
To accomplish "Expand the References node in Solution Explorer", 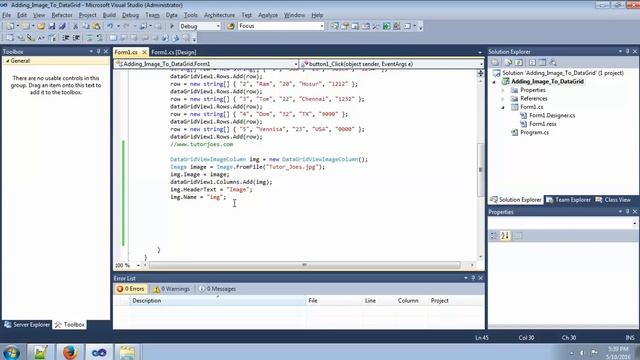I will pyautogui.click(x=503, y=99).
